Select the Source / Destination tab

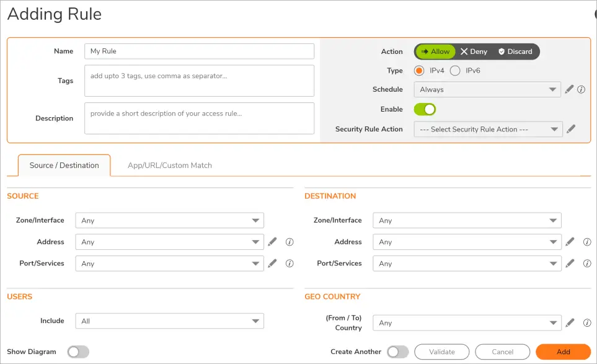64,166
